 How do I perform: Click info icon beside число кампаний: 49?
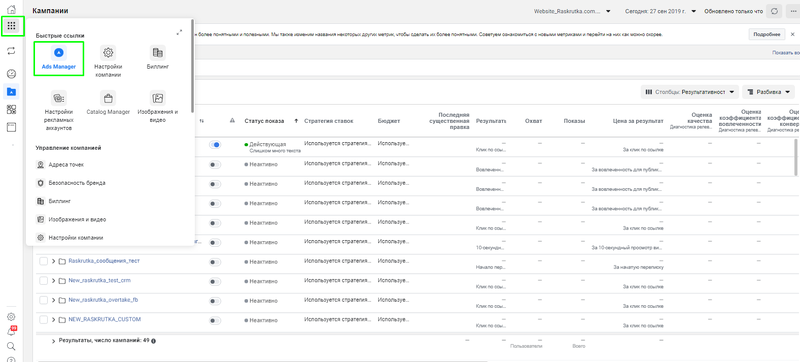(153, 341)
